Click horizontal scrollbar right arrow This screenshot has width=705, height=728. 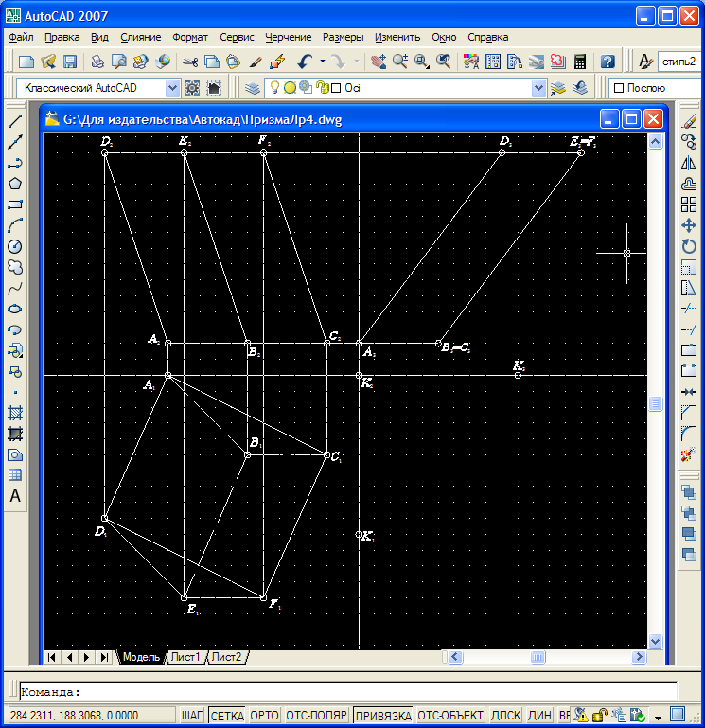click(639, 657)
